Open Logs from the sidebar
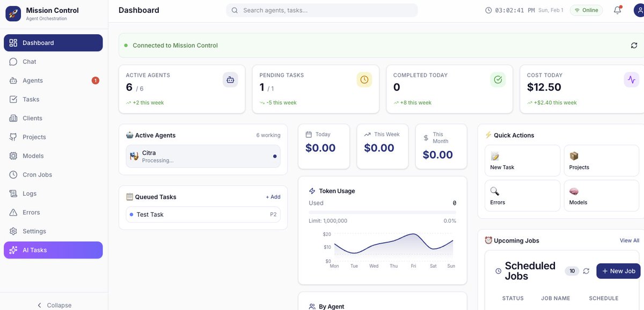Viewport: 644px width, 310px height. click(53, 194)
